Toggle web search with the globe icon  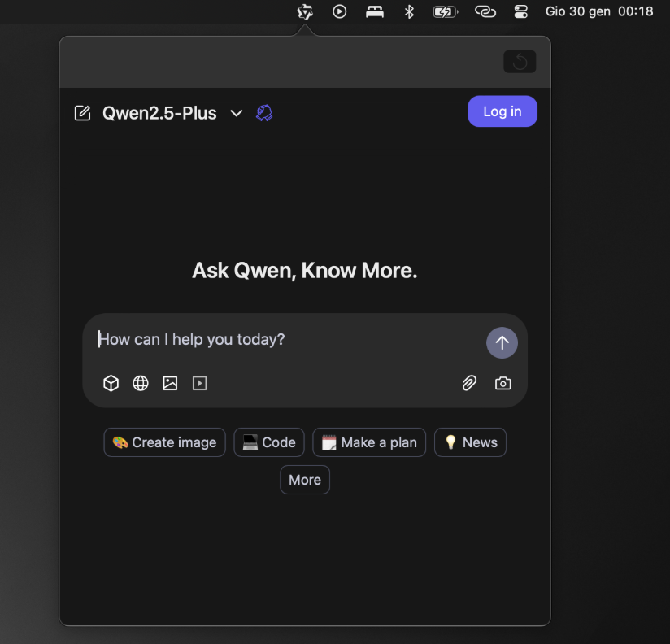pyautogui.click(x=141, y=383)
